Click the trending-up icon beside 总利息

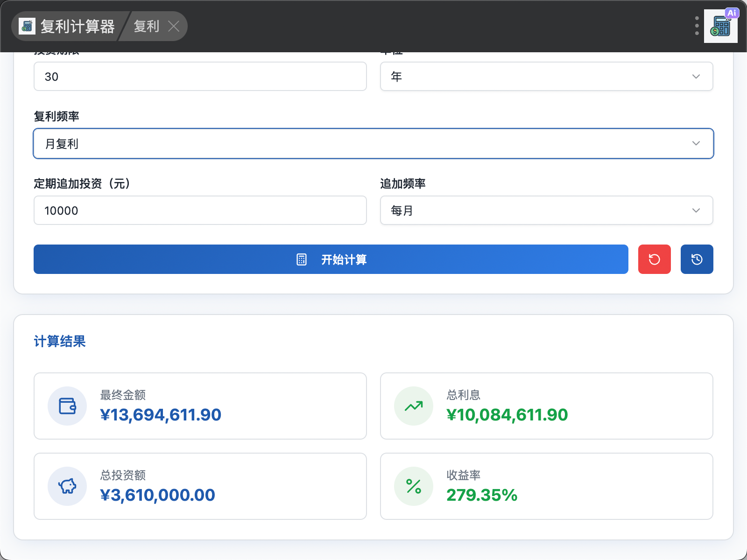click(414, 406)
